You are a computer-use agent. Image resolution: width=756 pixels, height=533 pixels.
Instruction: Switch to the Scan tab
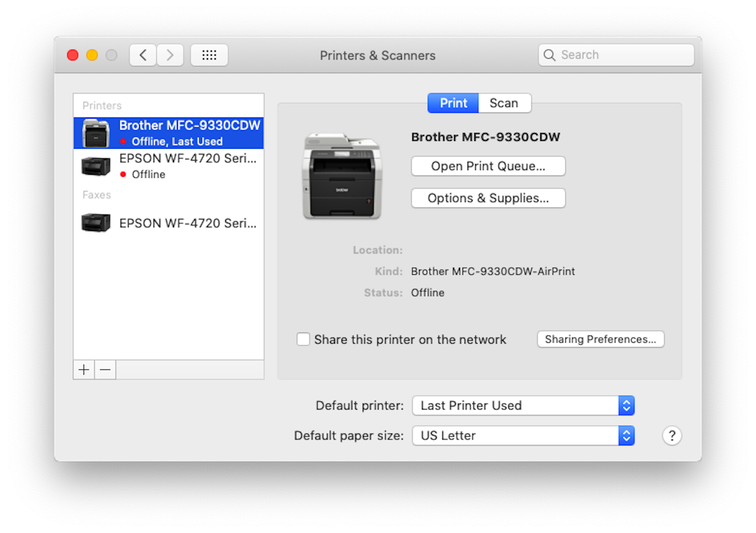[x=504, y=103]
